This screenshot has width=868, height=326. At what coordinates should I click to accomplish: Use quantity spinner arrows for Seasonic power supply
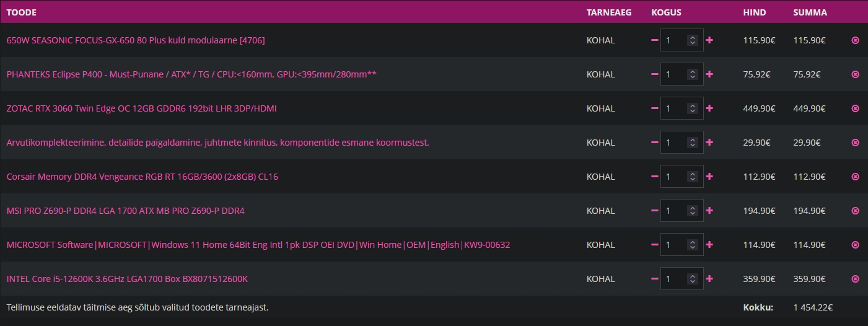(693, 40)
